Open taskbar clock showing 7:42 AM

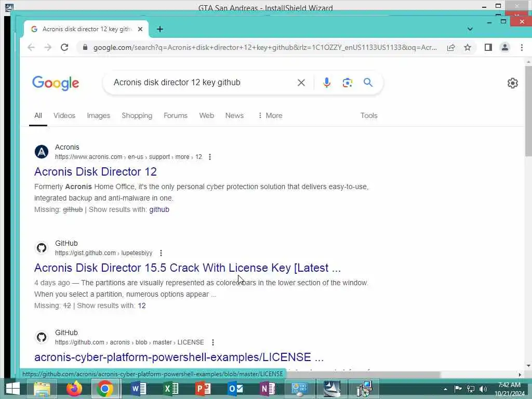point(509,389)
